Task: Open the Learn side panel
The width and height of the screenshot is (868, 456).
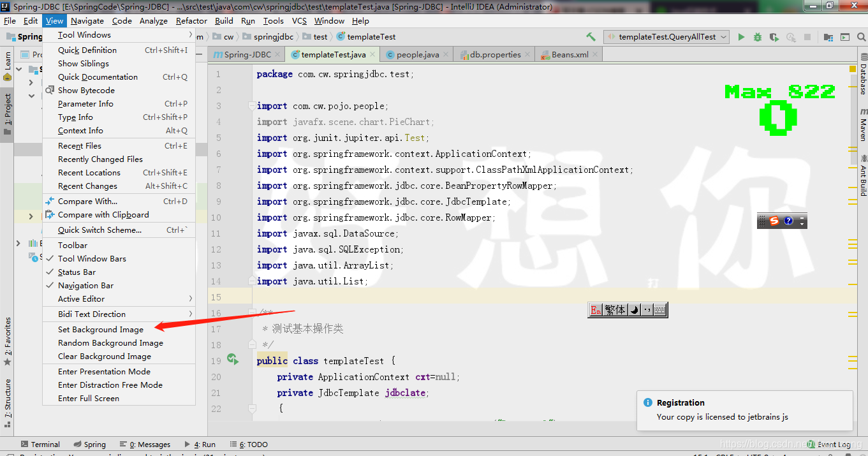Action: 7,66
